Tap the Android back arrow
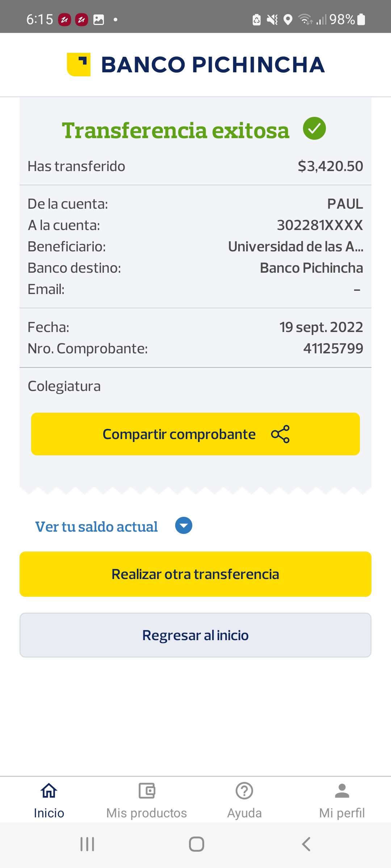This screenshot has width=391, height=868. 306,844
